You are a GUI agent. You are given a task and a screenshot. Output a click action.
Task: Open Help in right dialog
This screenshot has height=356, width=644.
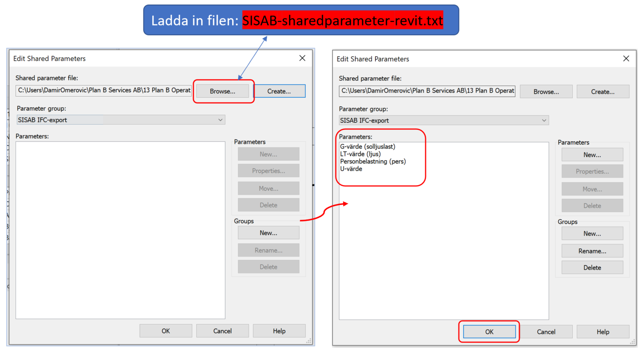click(603, 332)
